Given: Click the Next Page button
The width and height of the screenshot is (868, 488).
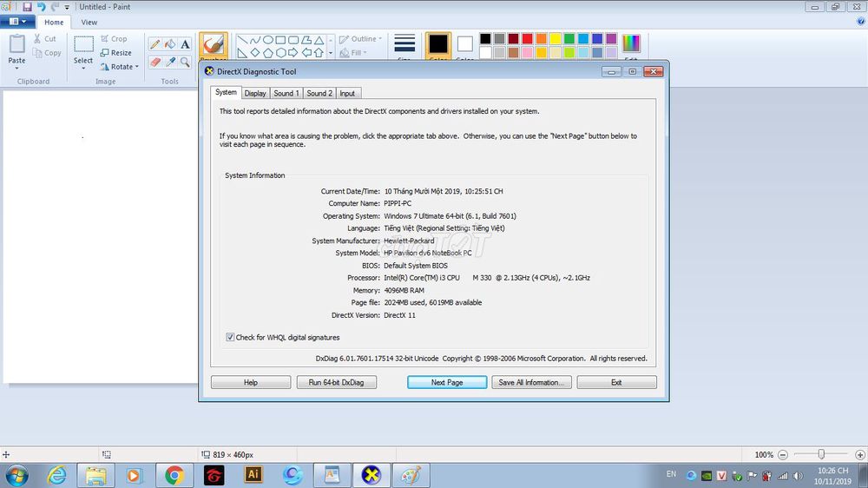Looking at the screenshot, I should click(x=447, y=382).
